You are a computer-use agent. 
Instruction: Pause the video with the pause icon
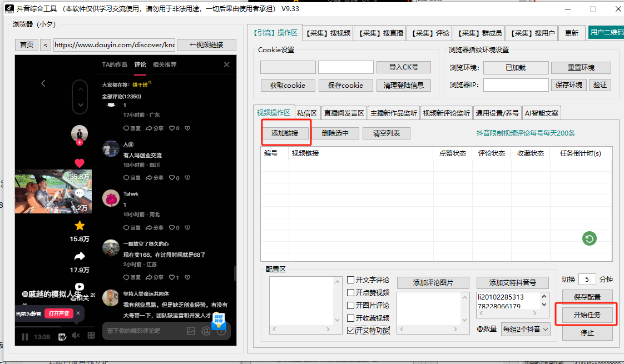coord(25,336)
